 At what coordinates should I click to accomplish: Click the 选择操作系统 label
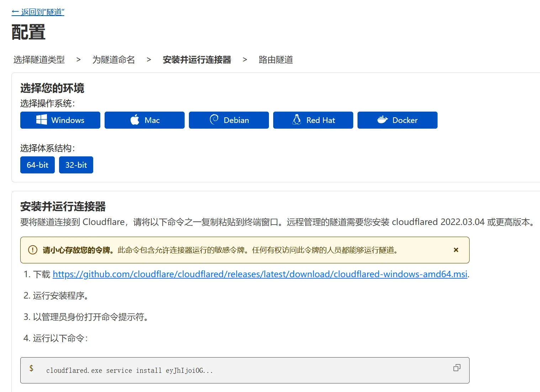48,103
